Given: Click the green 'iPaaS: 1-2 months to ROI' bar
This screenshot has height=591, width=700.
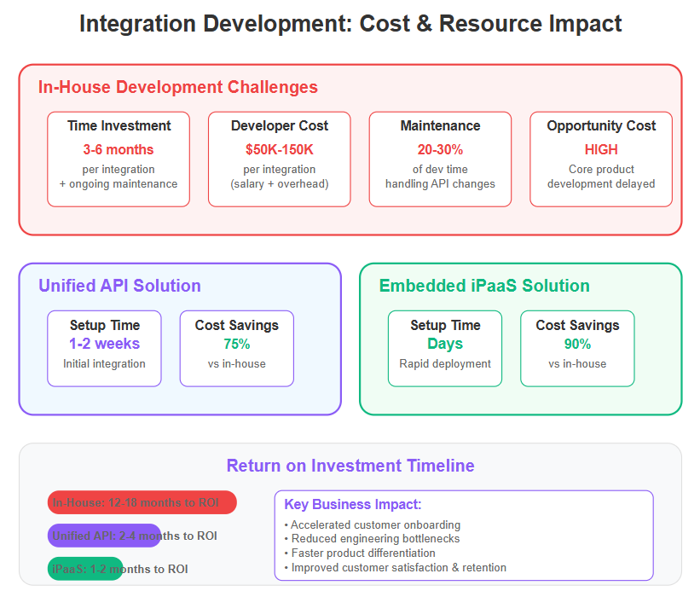Looking at the screenshot, I should pyautogui.click(x=85, y=569).
